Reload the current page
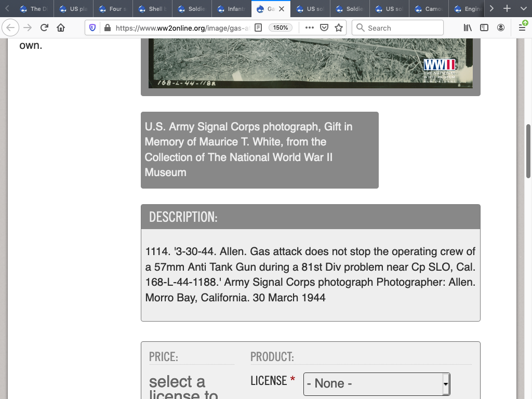The height and width of the screenshot is (399, 532). tap(44, 28)
